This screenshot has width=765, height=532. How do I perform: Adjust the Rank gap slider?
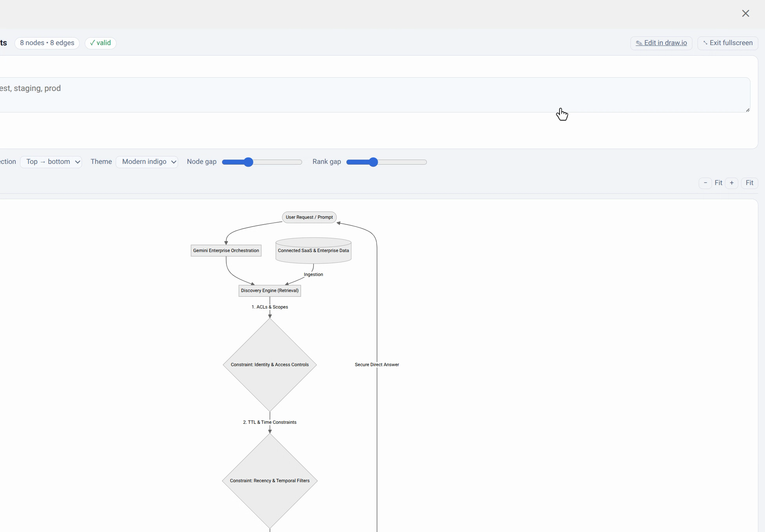coord(386,162)
